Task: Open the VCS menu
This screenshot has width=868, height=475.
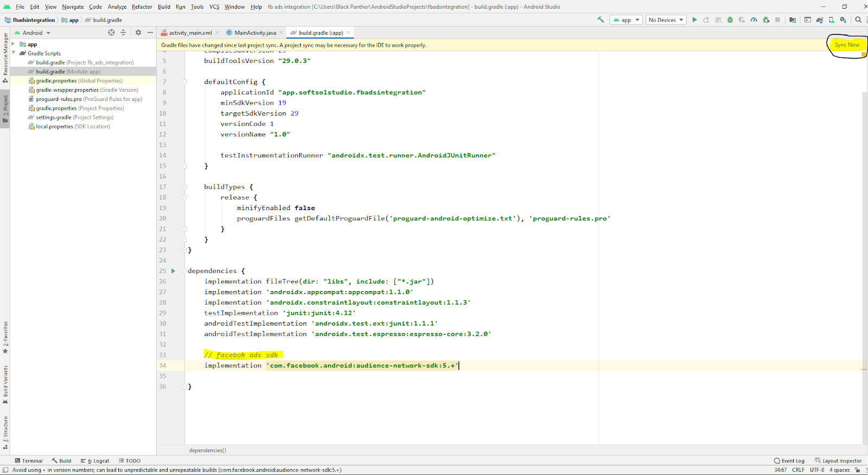Action: 214,7
